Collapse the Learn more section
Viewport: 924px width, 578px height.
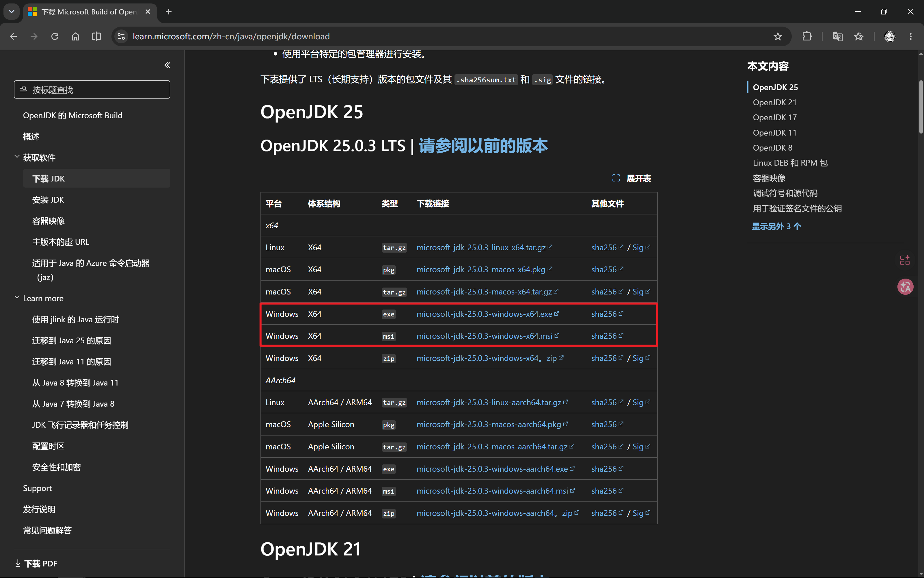[x=17, y=297]
